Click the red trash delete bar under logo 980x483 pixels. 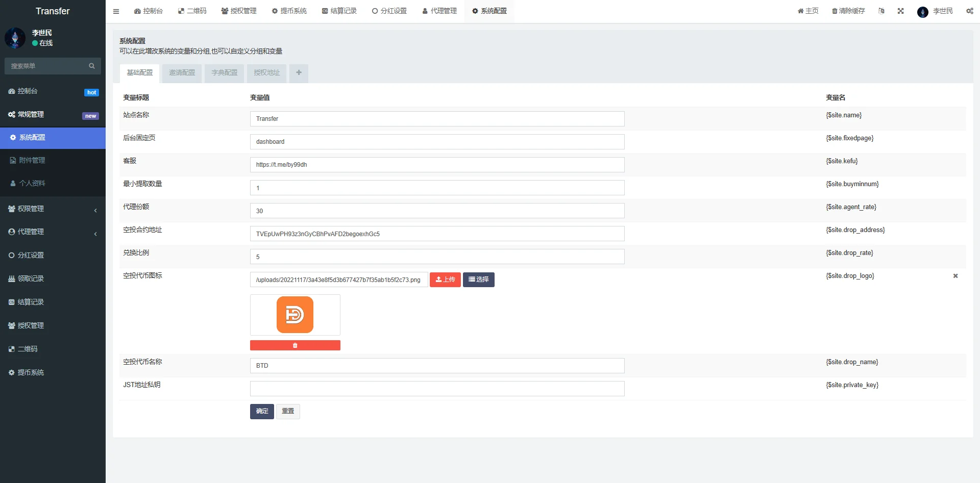[295, 345]
